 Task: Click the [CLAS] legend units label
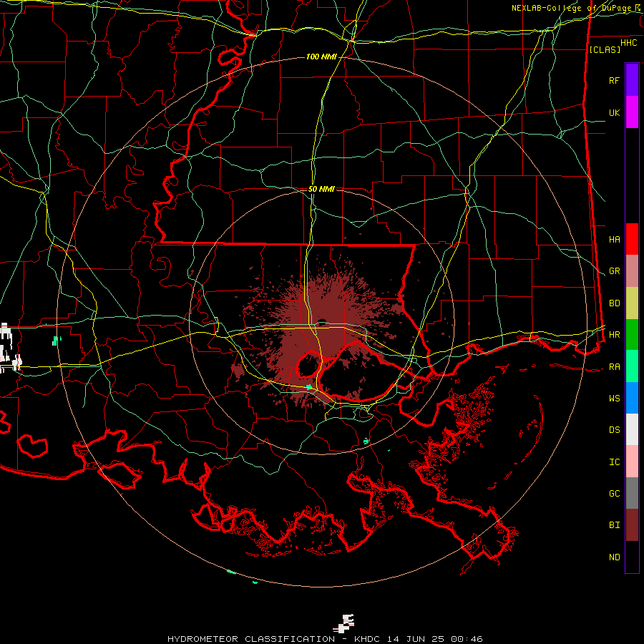coord(605,49)
